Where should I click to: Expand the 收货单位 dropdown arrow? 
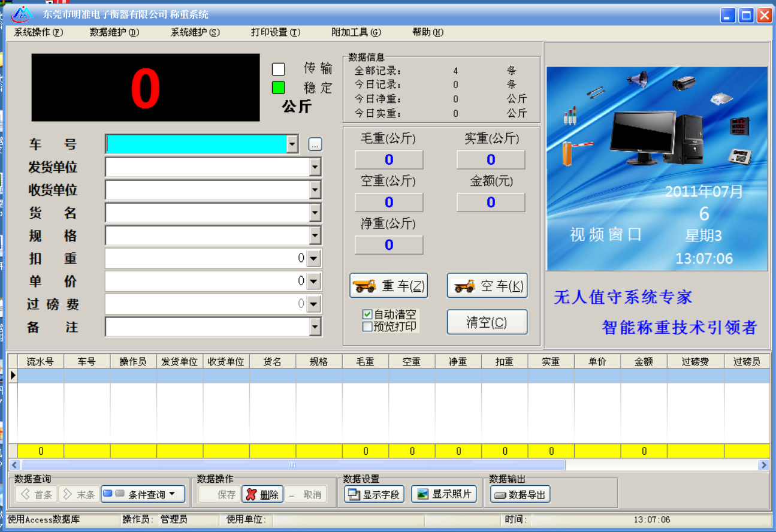[315, 190]
